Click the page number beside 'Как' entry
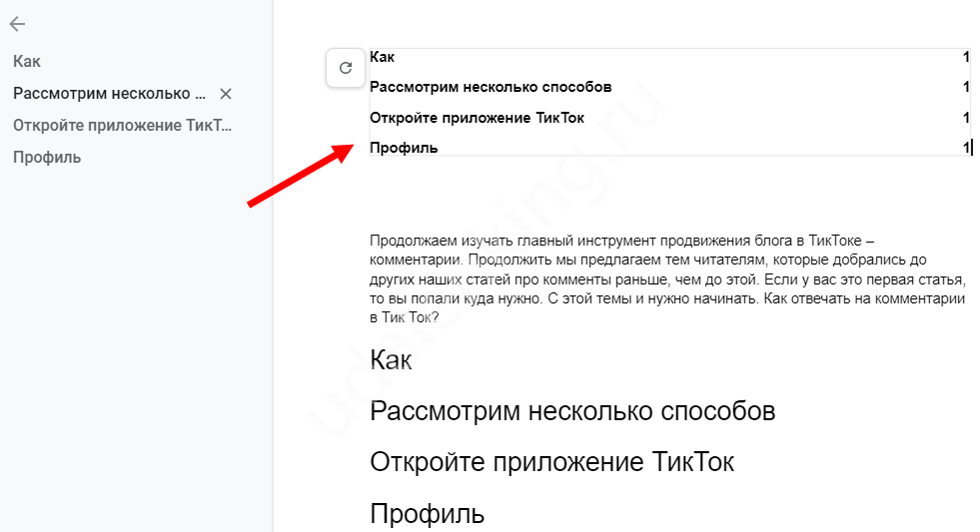 click(x=966, y=58)
